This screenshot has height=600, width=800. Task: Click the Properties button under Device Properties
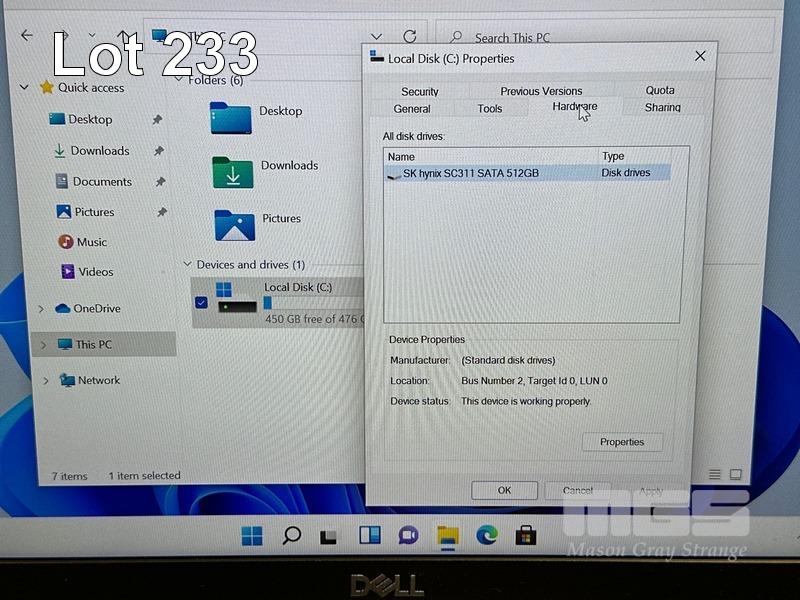point(622,442)
